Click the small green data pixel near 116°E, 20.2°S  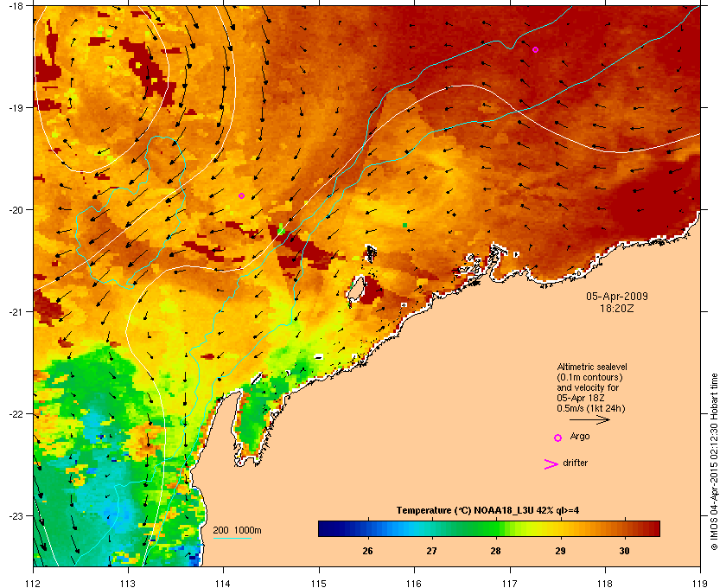tap(404, 225)
